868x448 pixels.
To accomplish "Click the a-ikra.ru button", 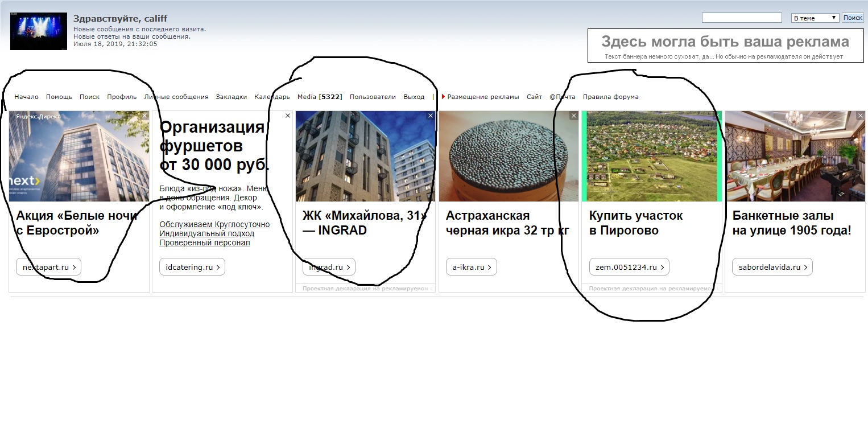I will click(x=472, y=267).
